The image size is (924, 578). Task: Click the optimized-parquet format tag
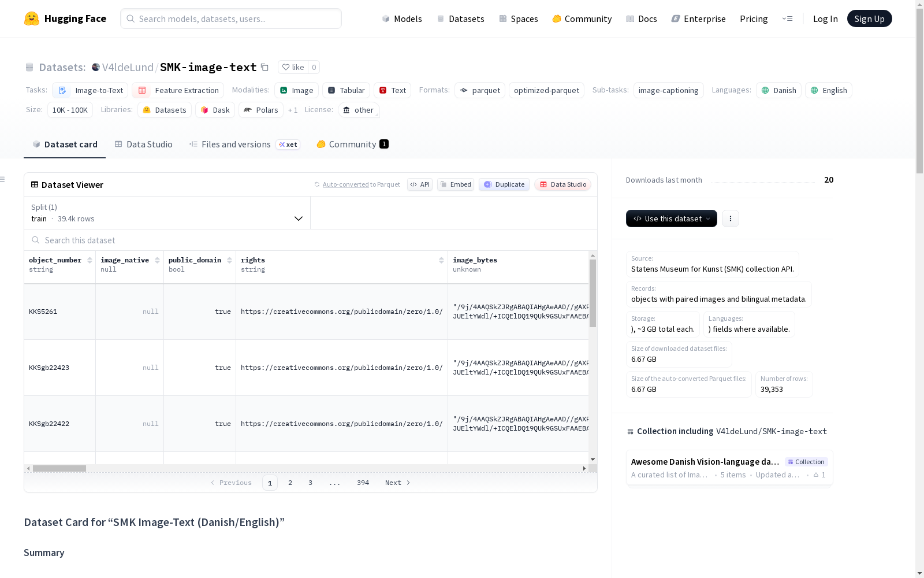coord(546,90)
